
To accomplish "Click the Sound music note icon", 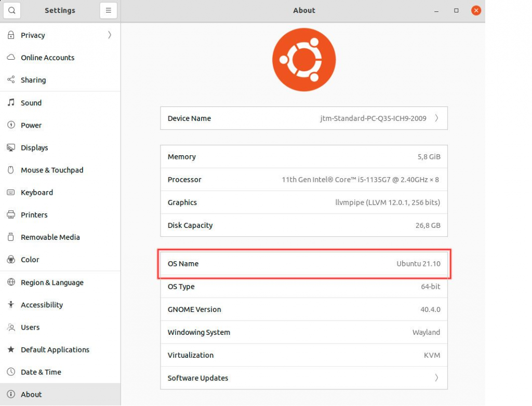I will point(11,102).
